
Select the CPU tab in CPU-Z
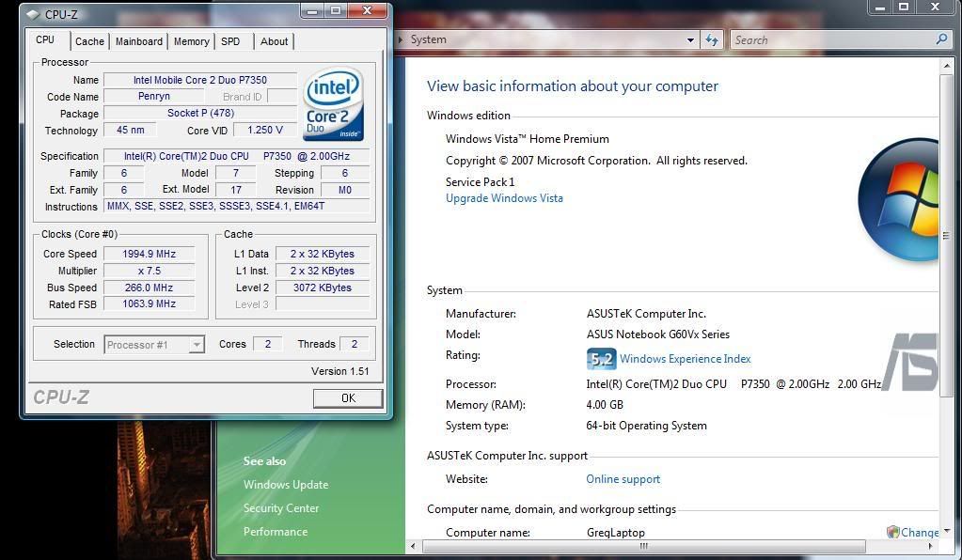coord(45,39)
